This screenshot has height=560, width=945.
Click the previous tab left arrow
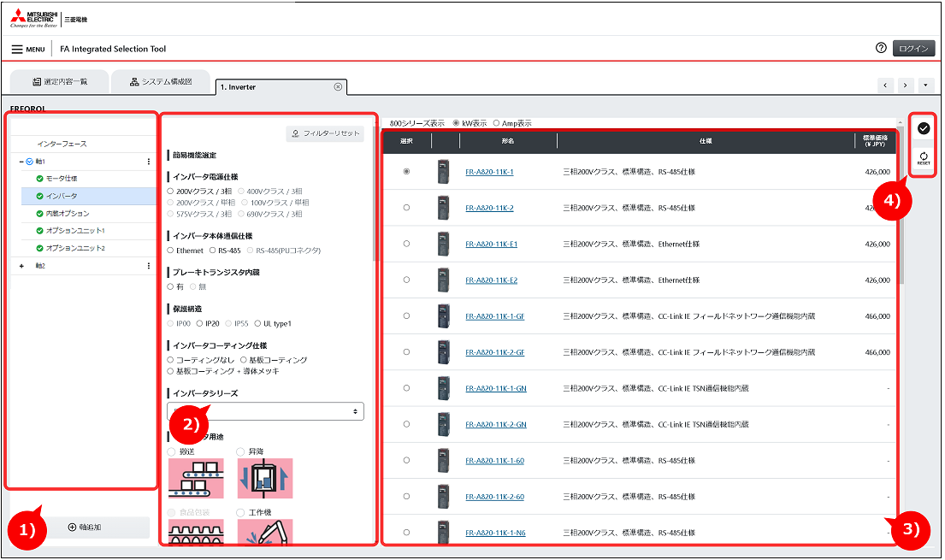885,85
